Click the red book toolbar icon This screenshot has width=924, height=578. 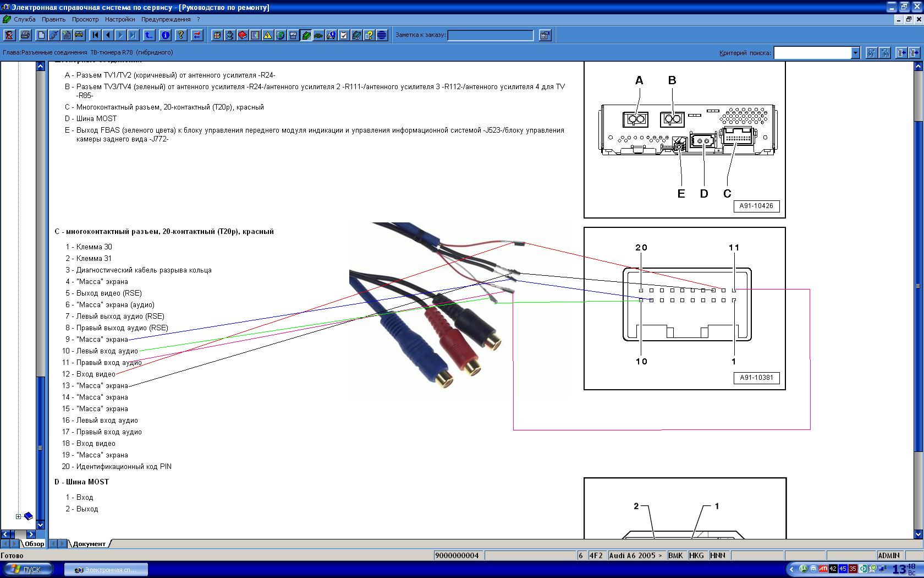point(242,35)
